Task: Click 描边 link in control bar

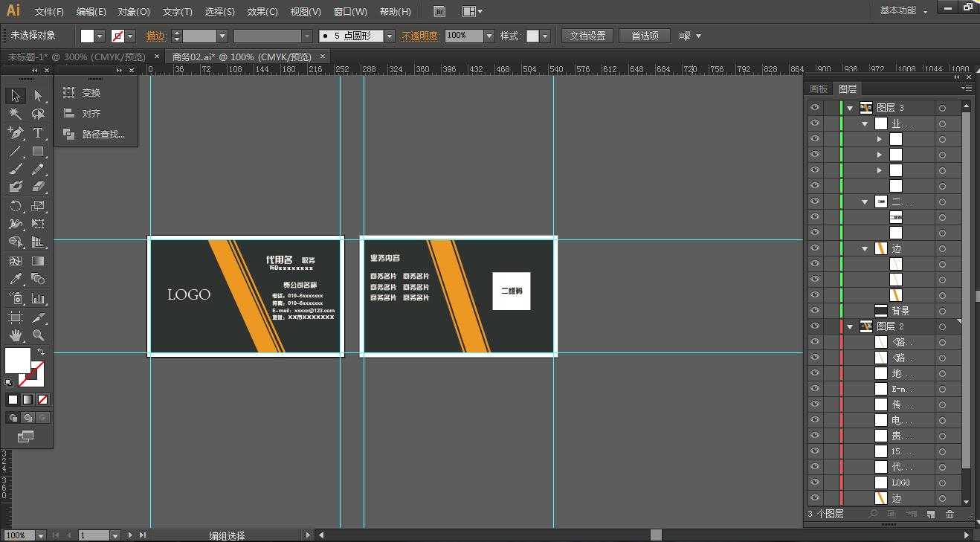Action: tap(155, 36)
